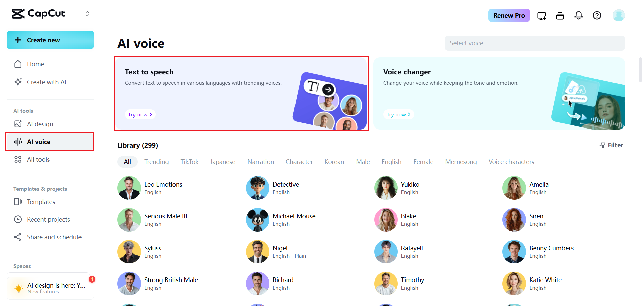Select the Michael Mouse voice thumbnail
The image size is (644, 306).
click(x=257, y=220)
